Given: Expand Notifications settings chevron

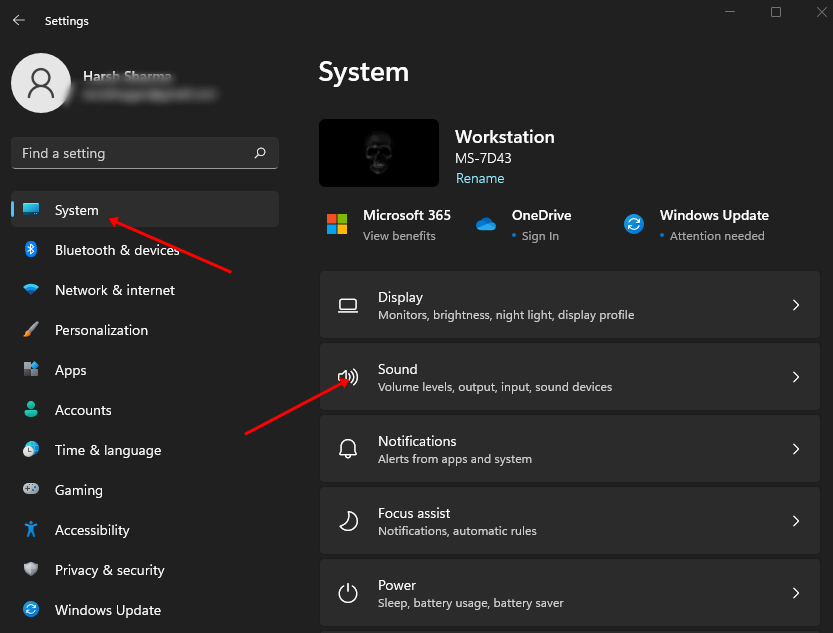Looking at the screenshot, I should click(796, 449).
